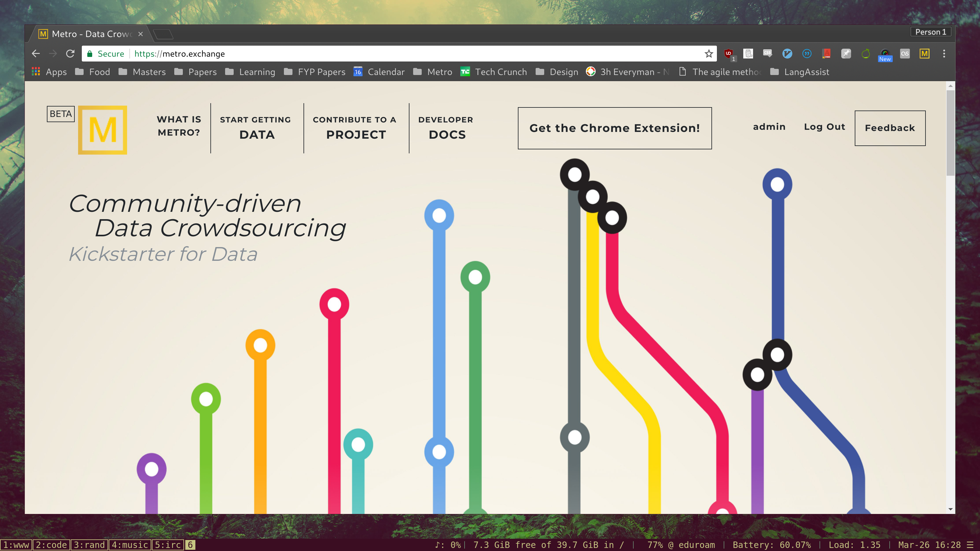Switch to workspace 4:music
Viewport: 980px width, 551px height.
pos(130,545)
